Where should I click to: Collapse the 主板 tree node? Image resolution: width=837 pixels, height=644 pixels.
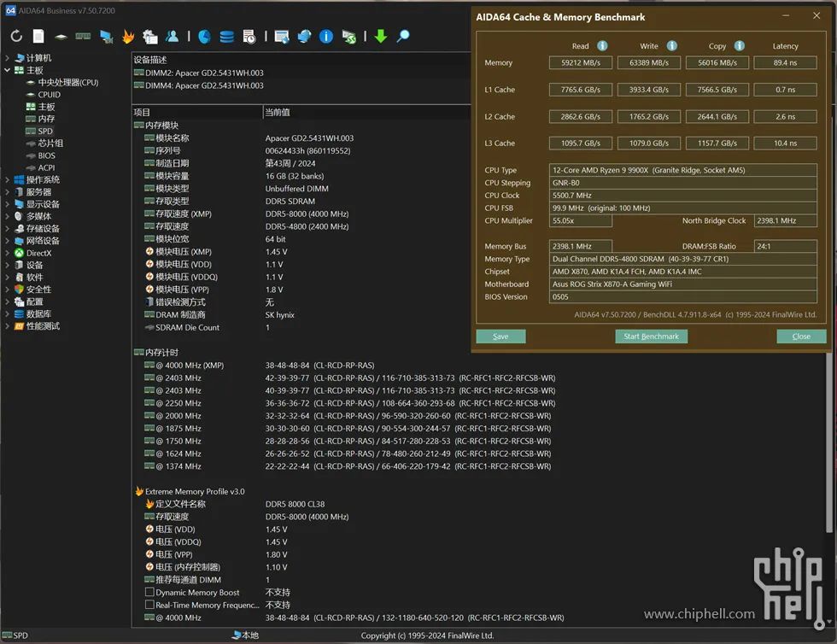click(7, 70)
